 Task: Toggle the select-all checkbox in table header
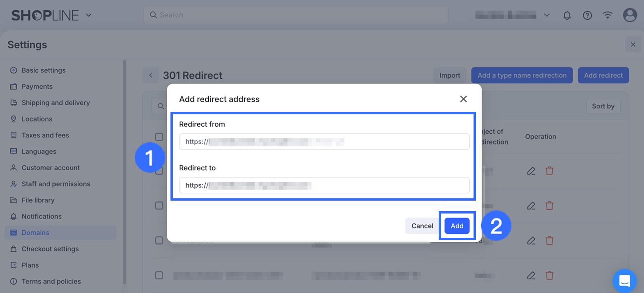(x=159, y=137)
